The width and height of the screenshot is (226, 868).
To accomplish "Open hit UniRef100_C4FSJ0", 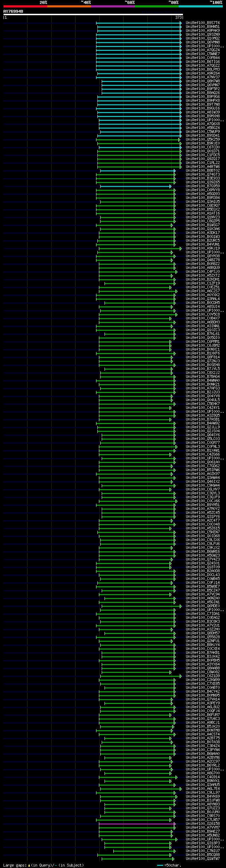I will (x=203, y=272).
